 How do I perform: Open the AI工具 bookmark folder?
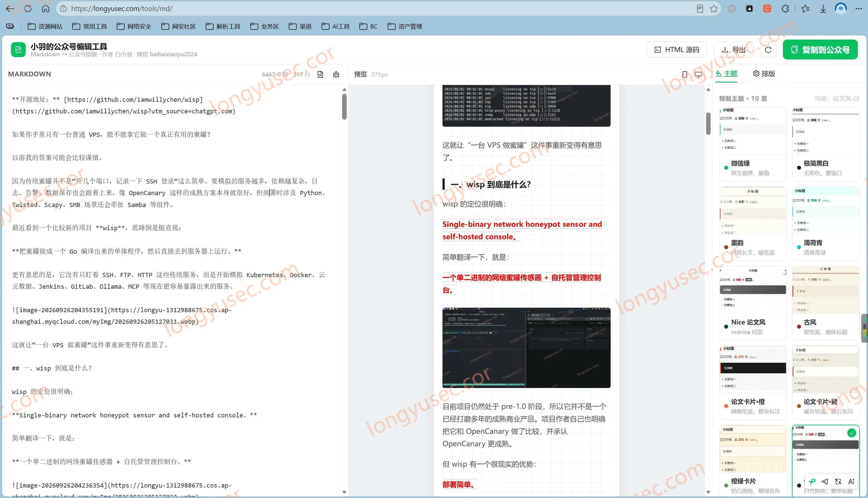pyautogui.click(x=336, y=26)
